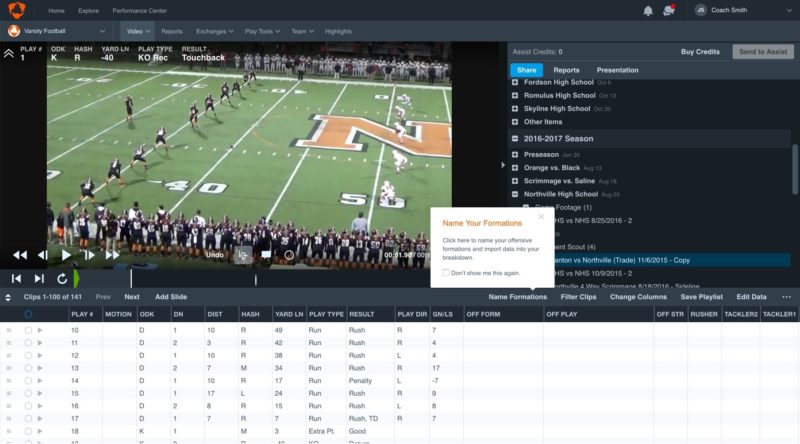The height and width of the screenshot is (444, 800).
Task: Open the Coach Smith account menu
Action: [x=743, y=10]
